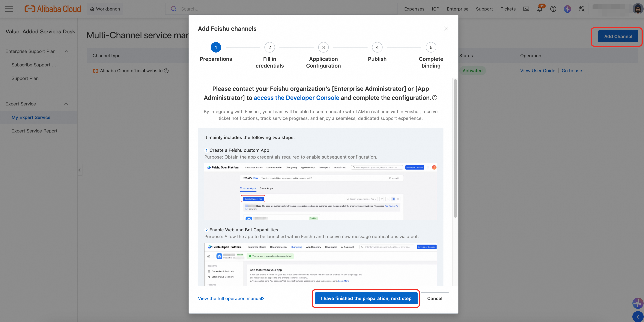Click the info icon beside Alibaba Cloud official website
644x322 pixels.
(166, 71)
